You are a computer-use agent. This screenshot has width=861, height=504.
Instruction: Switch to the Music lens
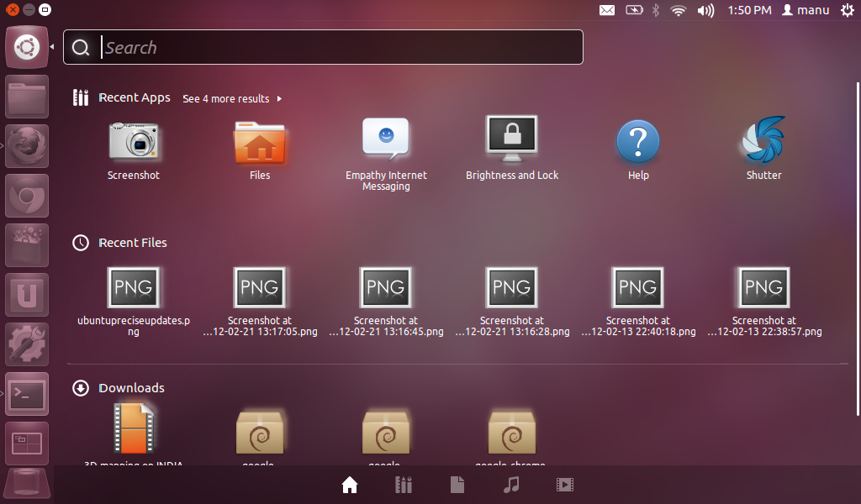click(x=511, y=485)
